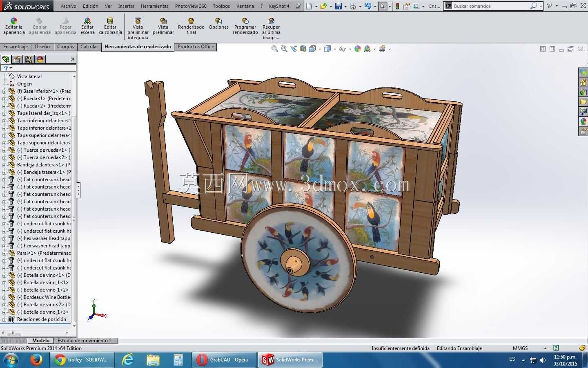Click Recuperar última imagen
This screenshot has width=588, height=368.
(x=271, y=29)
